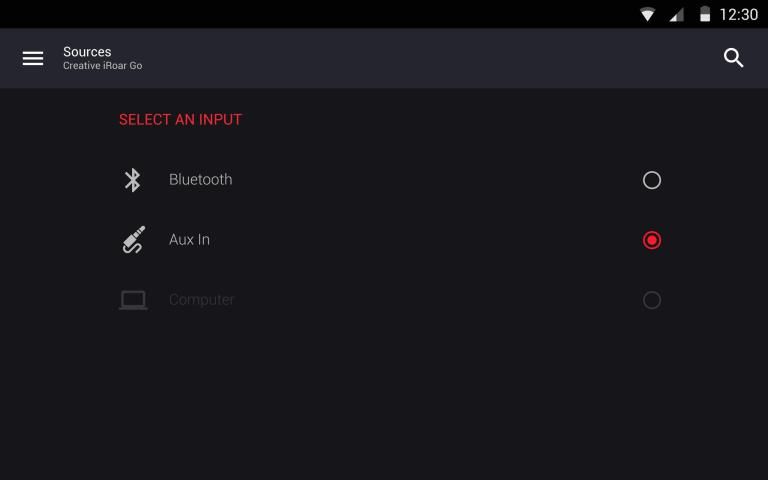Tap the cellular signal icon
Screen dimensions: 768x480
(x=677, y=15)
